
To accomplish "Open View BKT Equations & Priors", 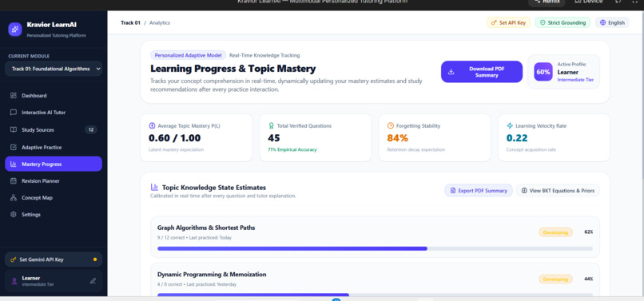I will pyautogui.click(x=558, y=191).
